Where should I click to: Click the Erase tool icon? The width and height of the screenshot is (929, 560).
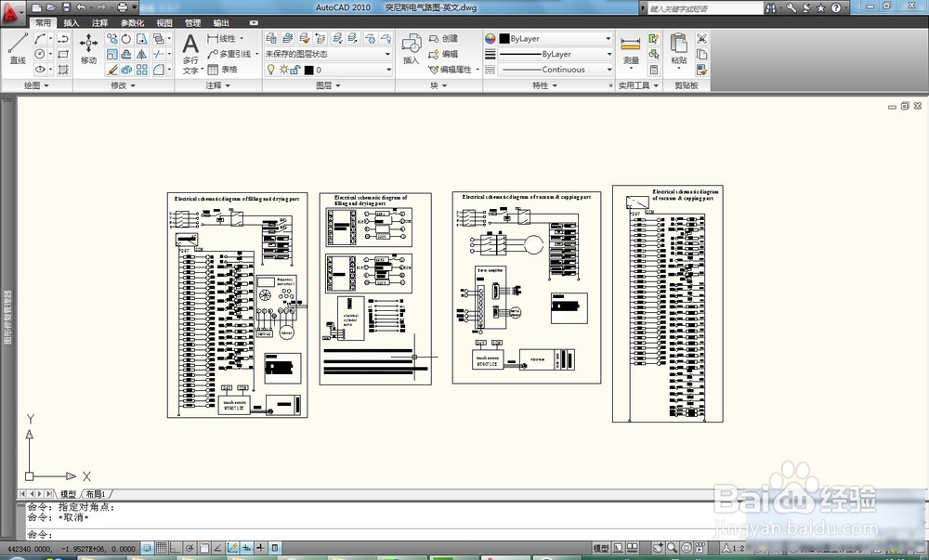pyautogui.click(x=112, y=70)
